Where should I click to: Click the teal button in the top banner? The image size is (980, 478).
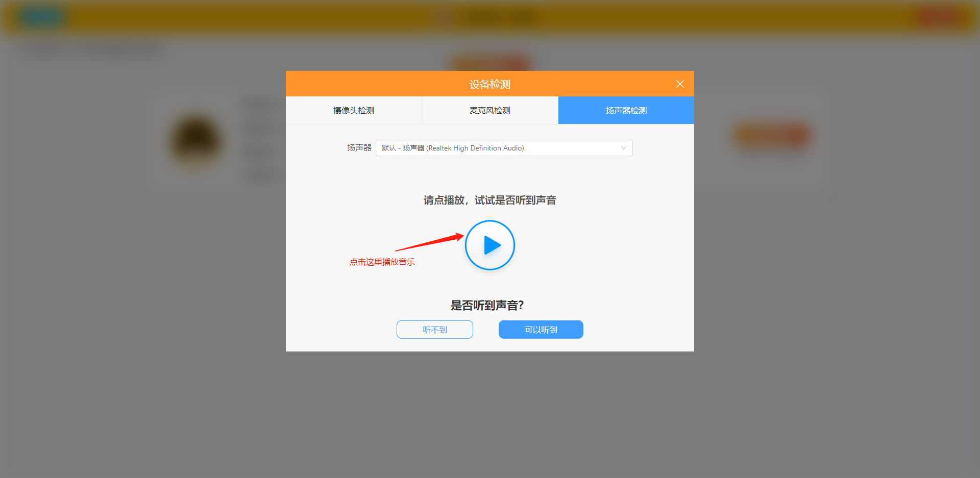[42, 16]
